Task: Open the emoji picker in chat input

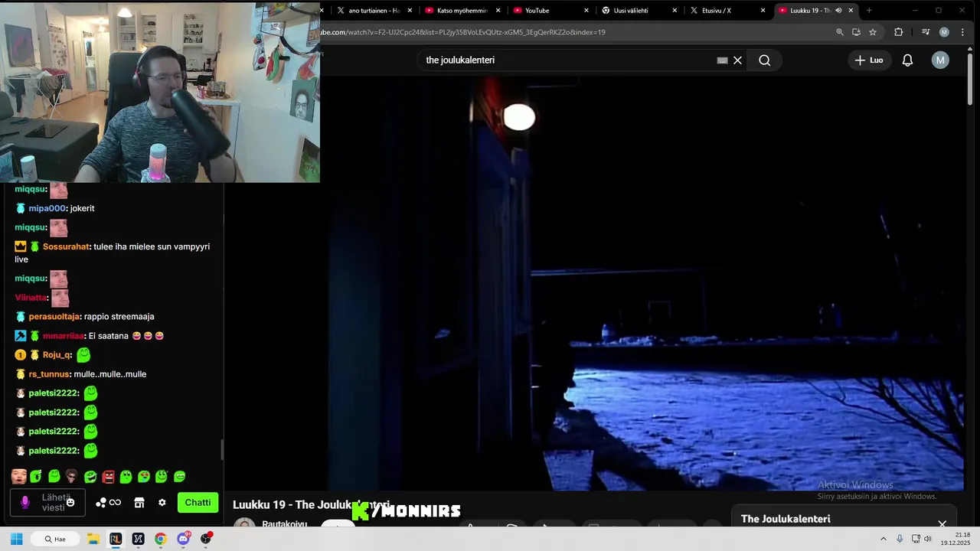Action: tap(70, 503)
